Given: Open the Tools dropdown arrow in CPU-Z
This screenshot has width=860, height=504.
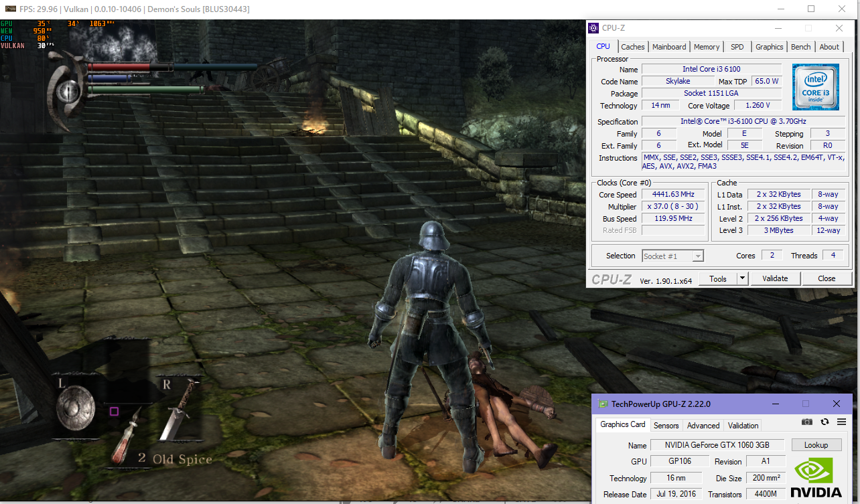Looking at the screenshot, I should [x=742, y=278].
